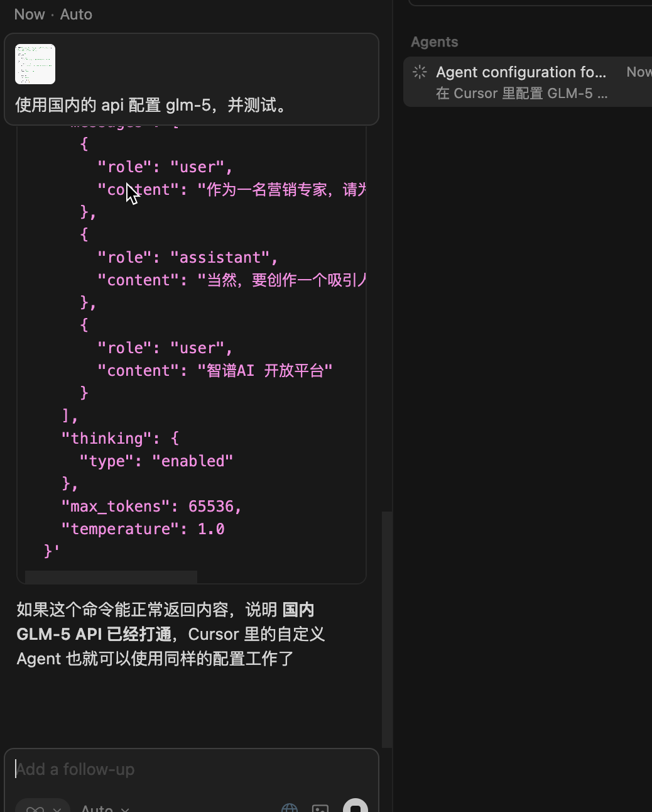Click the 'Agents' section header
Screen dimensions: 652x812
434,41
